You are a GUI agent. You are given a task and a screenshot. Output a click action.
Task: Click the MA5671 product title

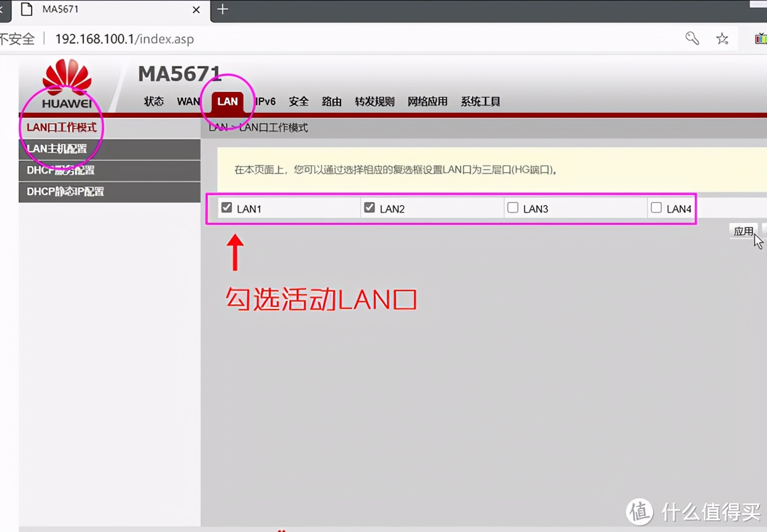[179, 73]
